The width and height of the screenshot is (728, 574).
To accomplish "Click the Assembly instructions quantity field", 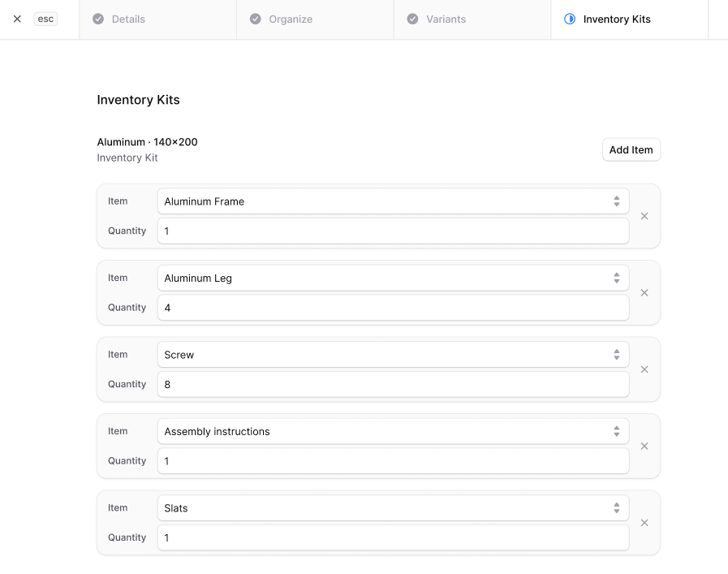I will pos(394,460).
